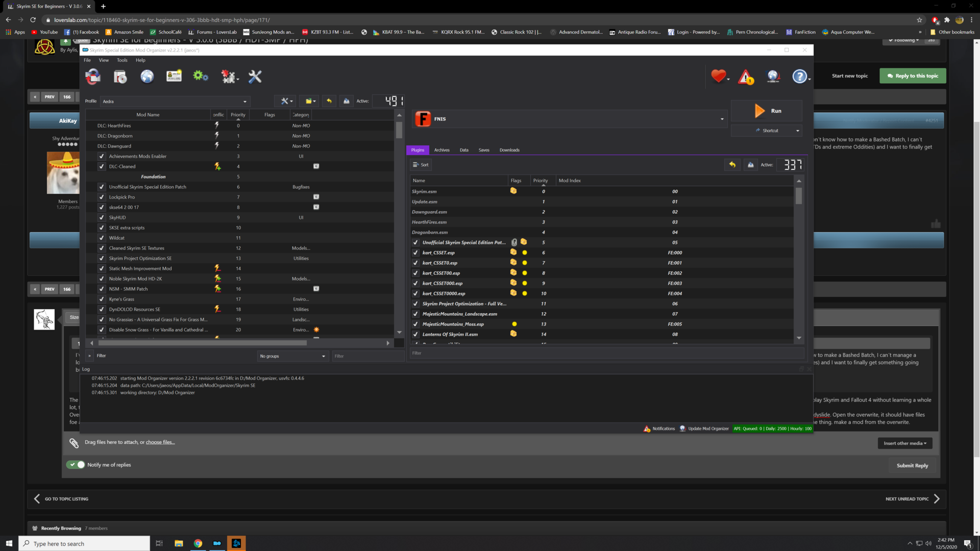Click the FNIS executable icon

423,119
